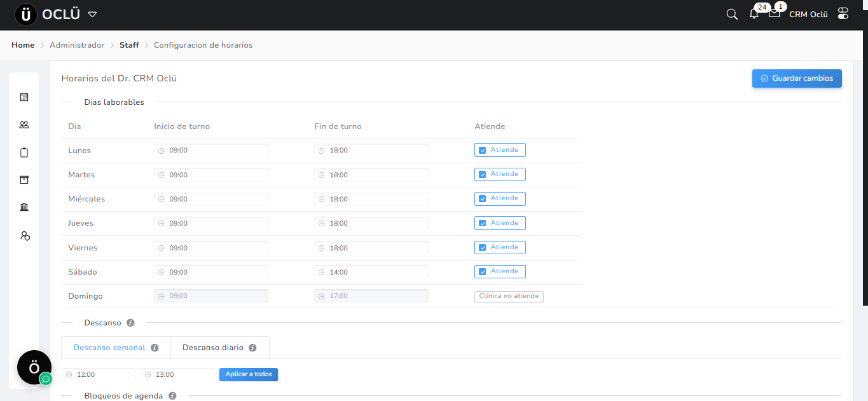This screenshot has width=868, height=401.
Task: Uncheck Atiende for Martes
Action: 483,175
